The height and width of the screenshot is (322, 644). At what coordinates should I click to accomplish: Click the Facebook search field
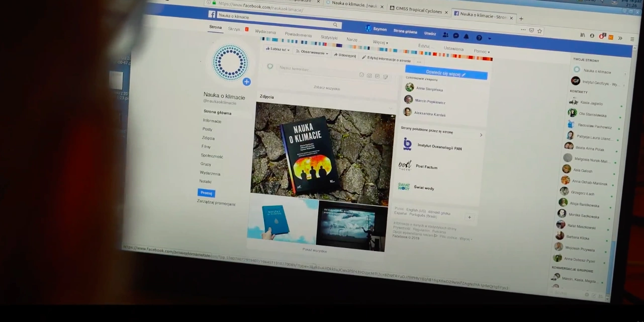click(279, 21)
